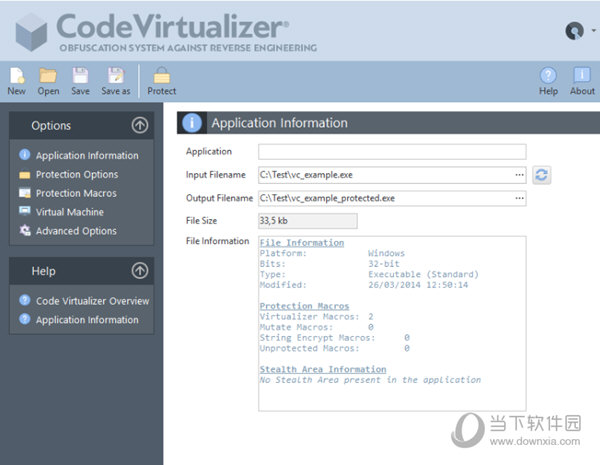Screen dimensions: 600x465
Task: Click the Application name input field
Action: point(392,152)
